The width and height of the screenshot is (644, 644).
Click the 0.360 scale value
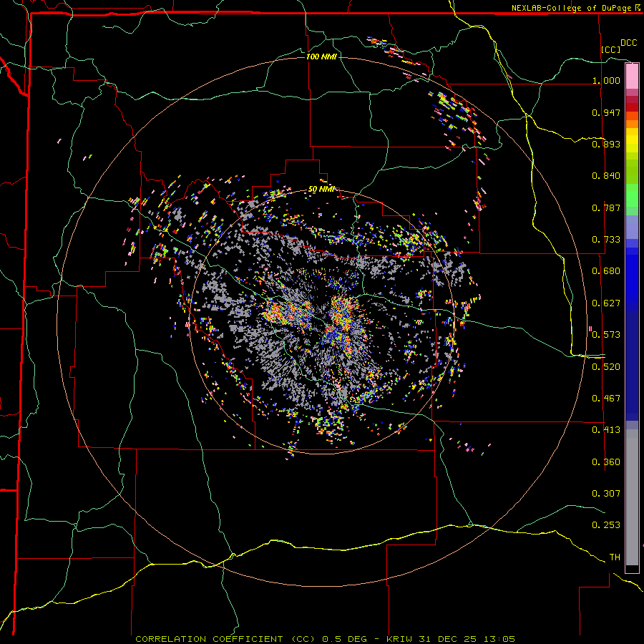(606, 462)
